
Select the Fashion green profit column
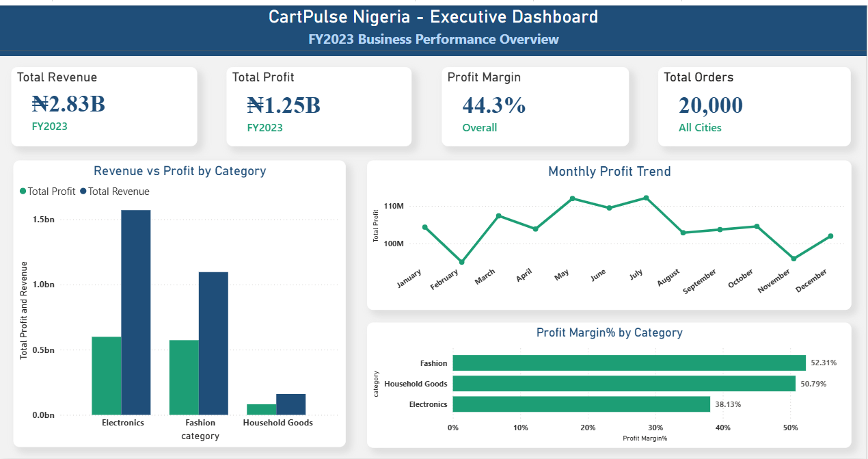pyautogui.click(x=184, y=378)
